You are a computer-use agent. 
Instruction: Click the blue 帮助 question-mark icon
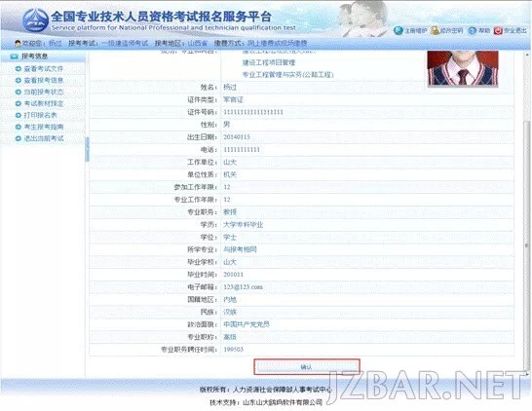pos(472,30)
